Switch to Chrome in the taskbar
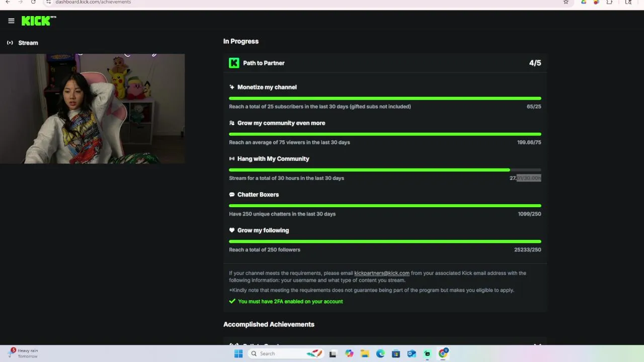The width and height of the screenshot is (644, 362). [443, 353]
